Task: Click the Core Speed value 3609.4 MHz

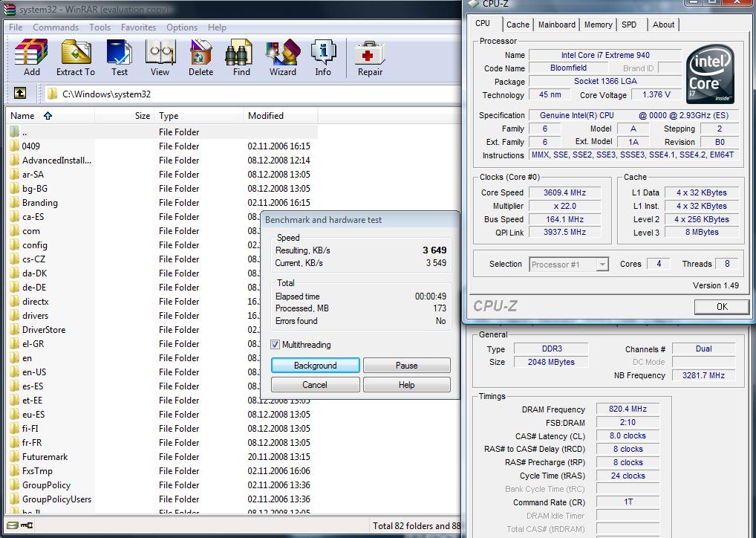Action: pyautogui.click(x=564, y=192)
